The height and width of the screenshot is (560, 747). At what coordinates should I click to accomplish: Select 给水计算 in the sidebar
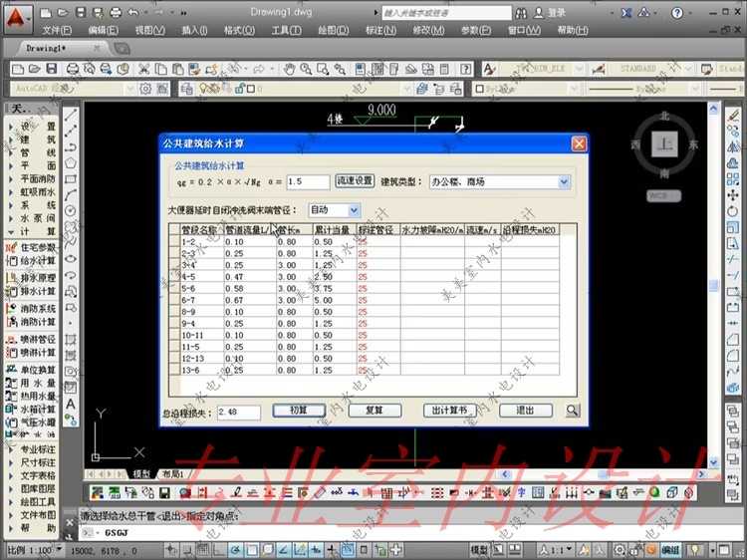click(x=31, y=261)
